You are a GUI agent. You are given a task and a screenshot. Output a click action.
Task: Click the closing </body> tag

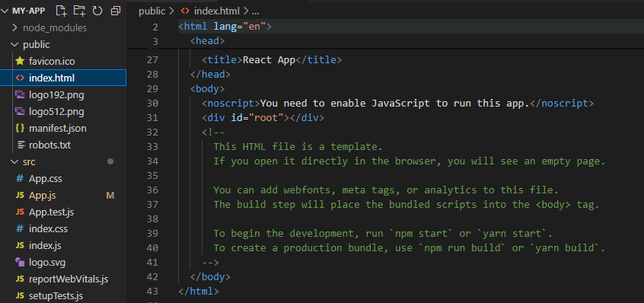coord(210,276)
